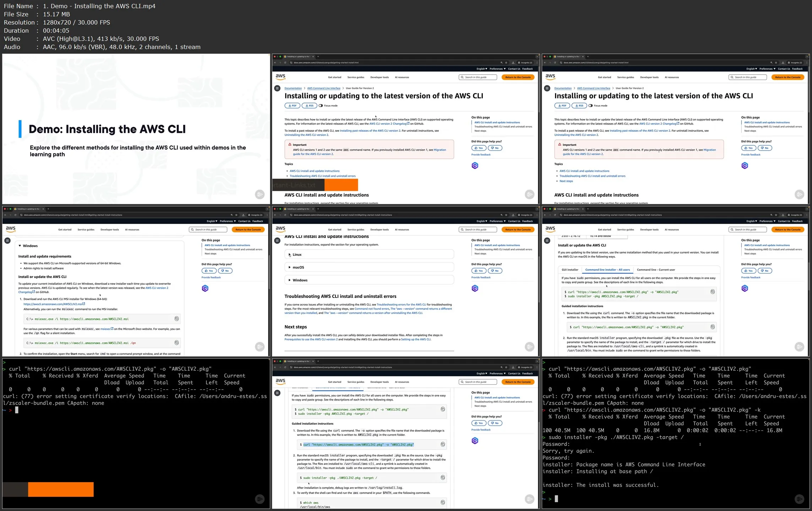Select Command line installer - All users tab
812x511 pixels.
[x=607, y=270]
